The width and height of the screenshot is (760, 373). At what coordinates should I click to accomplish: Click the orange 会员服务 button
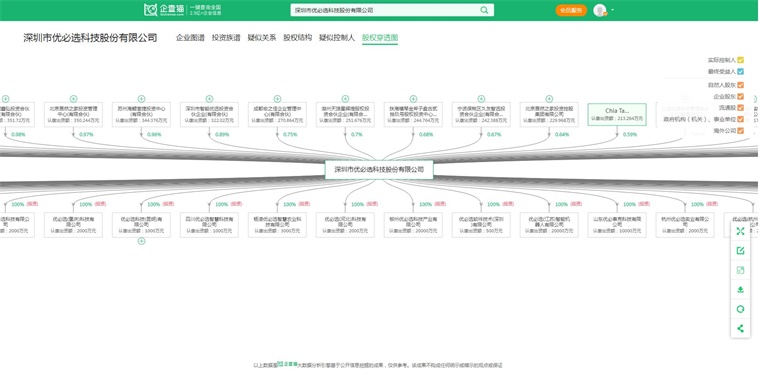[571, 10]
